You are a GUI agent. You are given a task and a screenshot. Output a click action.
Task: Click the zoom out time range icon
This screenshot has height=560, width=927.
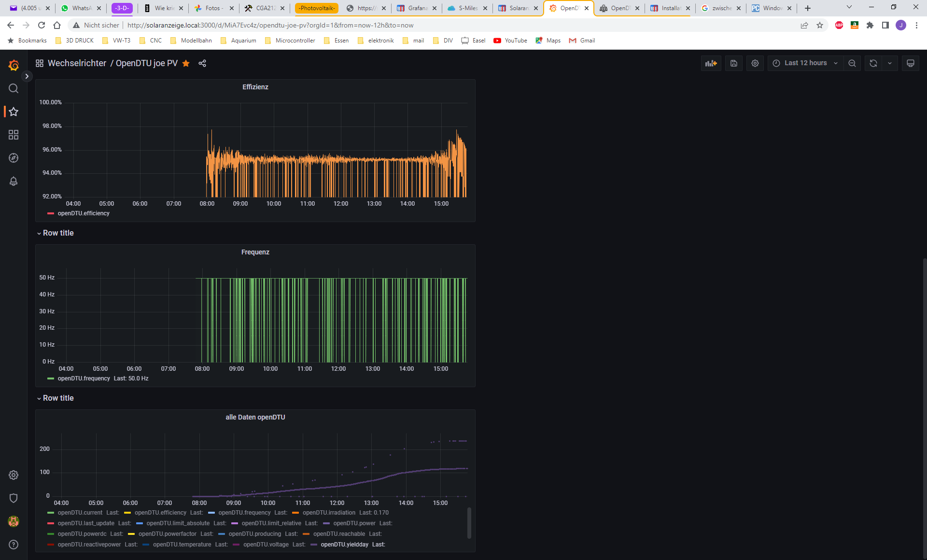(852, 63)
